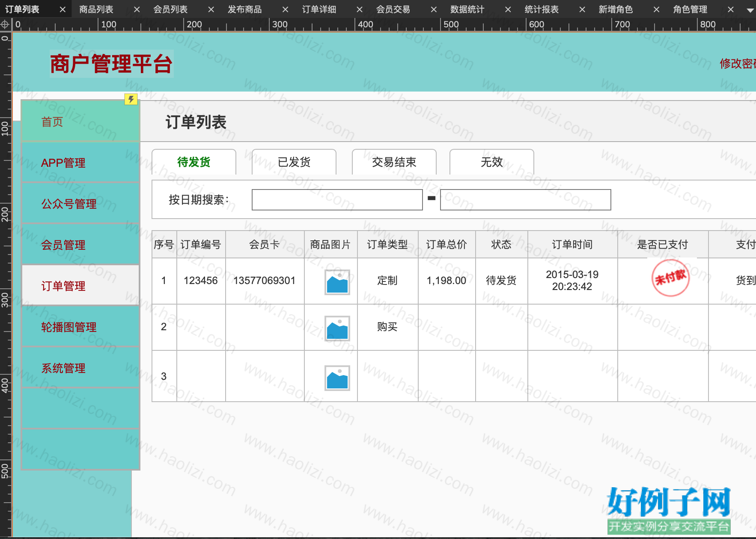Click the 订单时间 column header
The image size is (756, 539).
click(572, 244)
